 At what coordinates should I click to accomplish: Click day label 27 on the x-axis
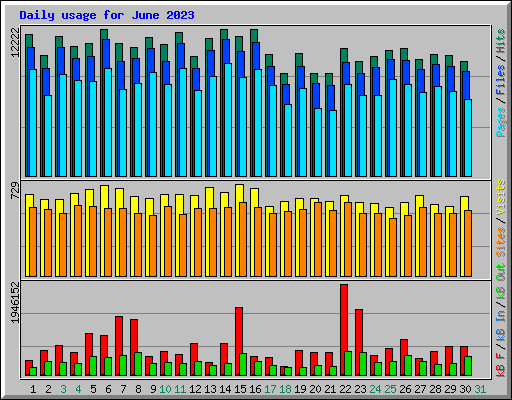coord(420,389)
